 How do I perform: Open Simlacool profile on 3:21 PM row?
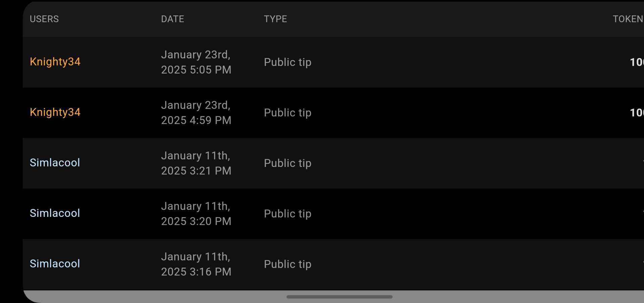pos(55,163)
